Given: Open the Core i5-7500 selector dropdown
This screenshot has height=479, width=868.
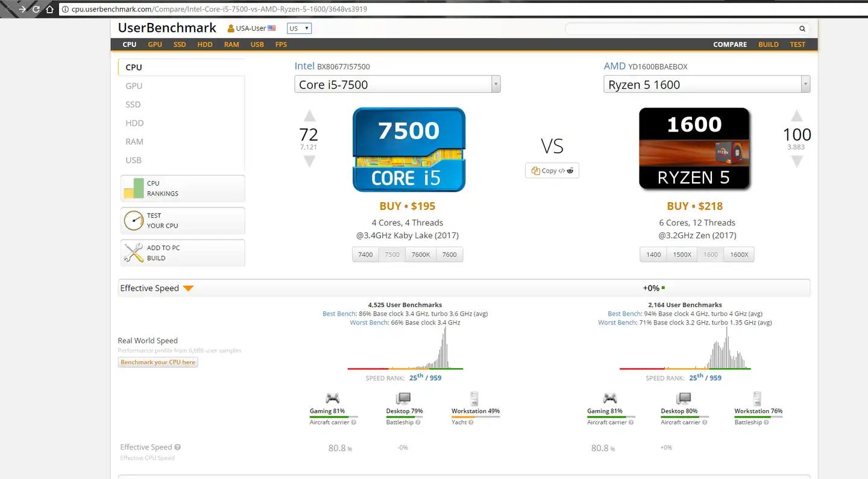Looking at the screenshot, I should [397, 84].
